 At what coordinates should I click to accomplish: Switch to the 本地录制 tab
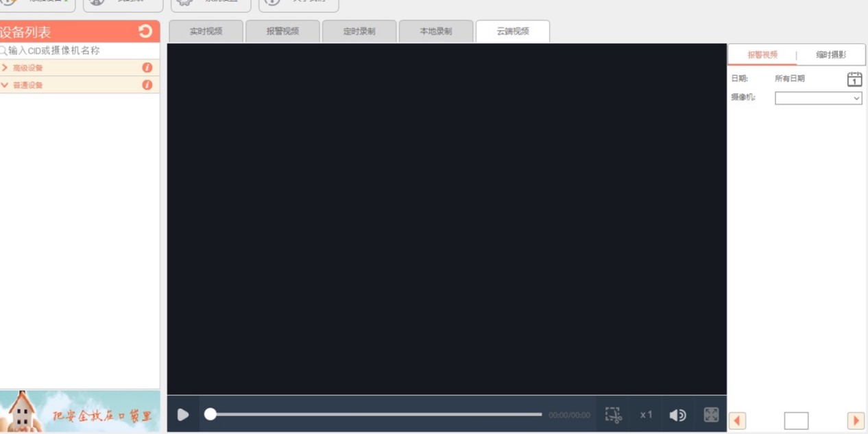pos(436,32)
